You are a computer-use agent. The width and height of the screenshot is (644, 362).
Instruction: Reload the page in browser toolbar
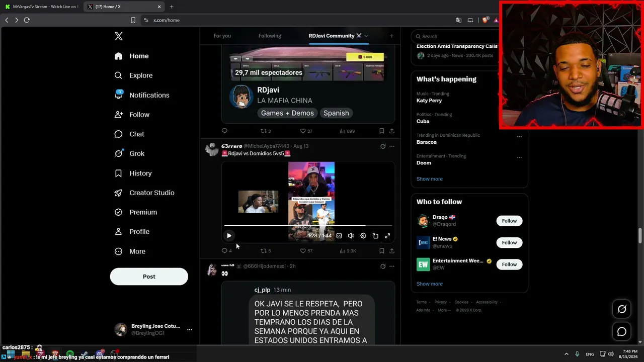[x=27, y=20]
